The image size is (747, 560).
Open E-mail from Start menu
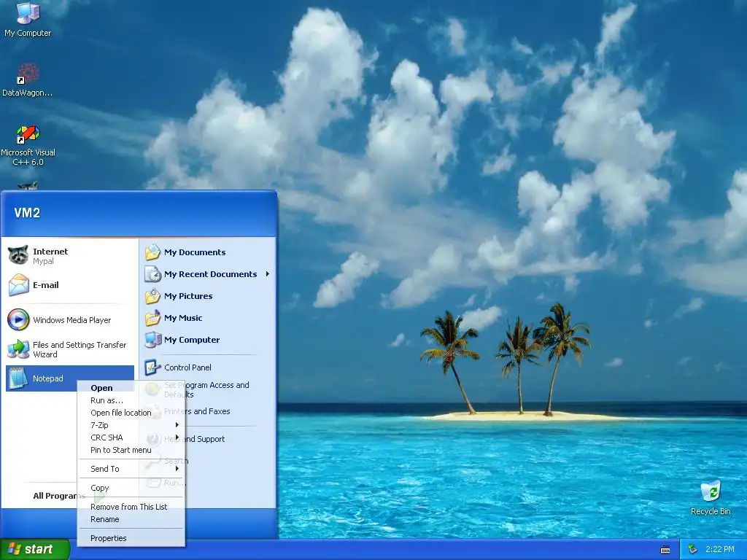(70, 285)
